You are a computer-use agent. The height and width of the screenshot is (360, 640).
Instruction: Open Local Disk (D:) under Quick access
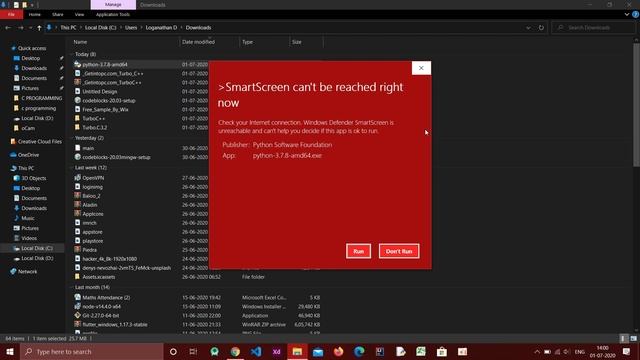tap(37, 118)
